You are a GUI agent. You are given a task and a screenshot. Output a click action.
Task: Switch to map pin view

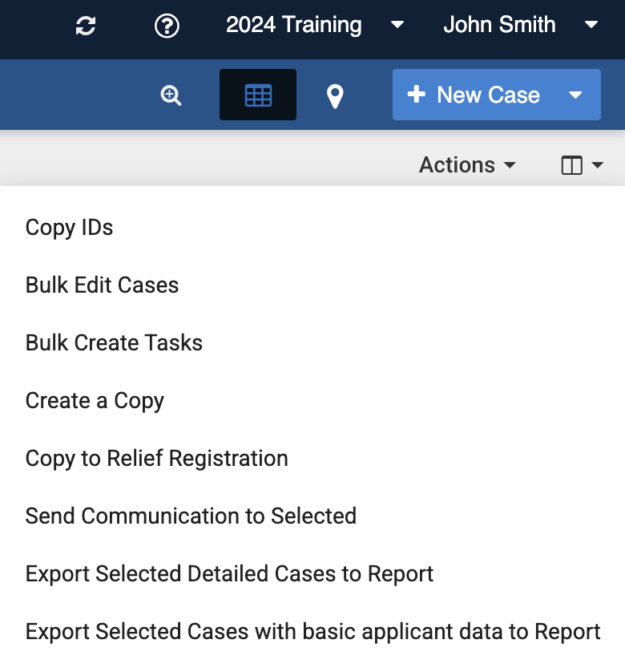tap(335, 96)
